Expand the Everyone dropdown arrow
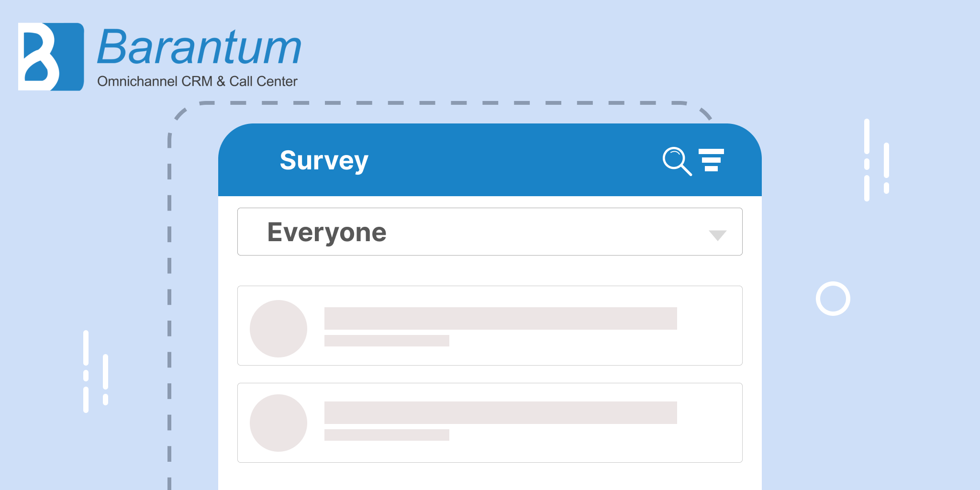This screenshot has height=490, width=980. click(717, 235)
